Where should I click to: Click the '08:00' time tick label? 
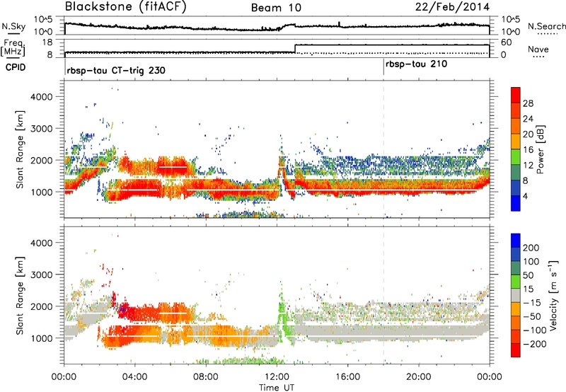tap(206, 377)
